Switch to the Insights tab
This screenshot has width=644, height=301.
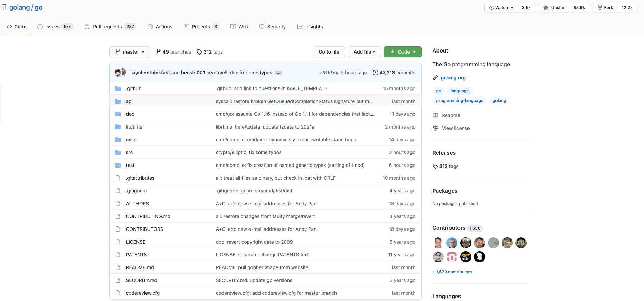tap(310, 27)
